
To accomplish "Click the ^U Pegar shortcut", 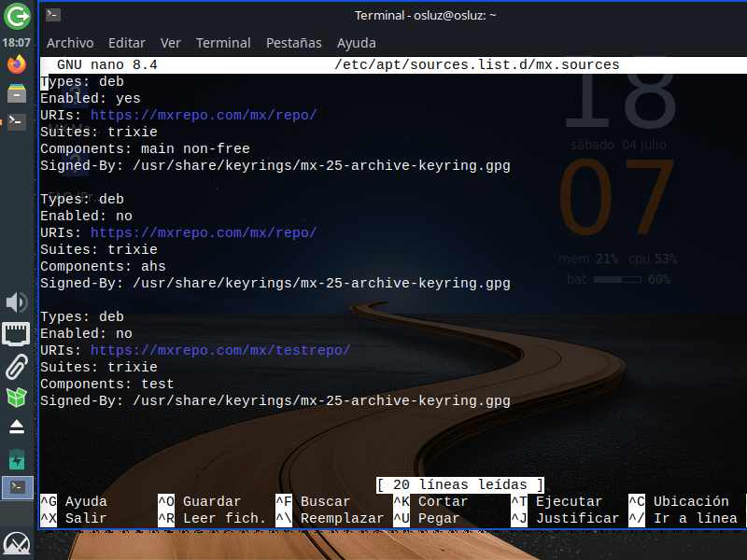I will [x=427, y=518].
